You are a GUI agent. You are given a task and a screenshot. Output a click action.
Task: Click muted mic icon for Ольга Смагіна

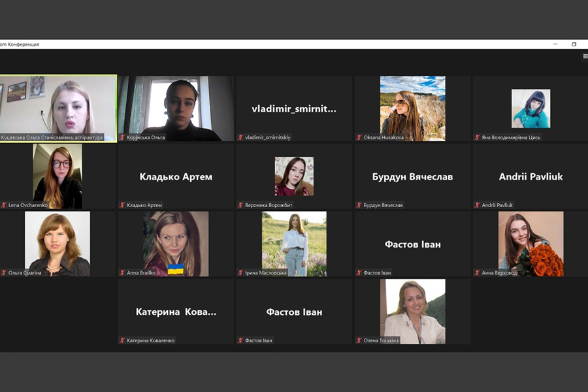[4, 273]
